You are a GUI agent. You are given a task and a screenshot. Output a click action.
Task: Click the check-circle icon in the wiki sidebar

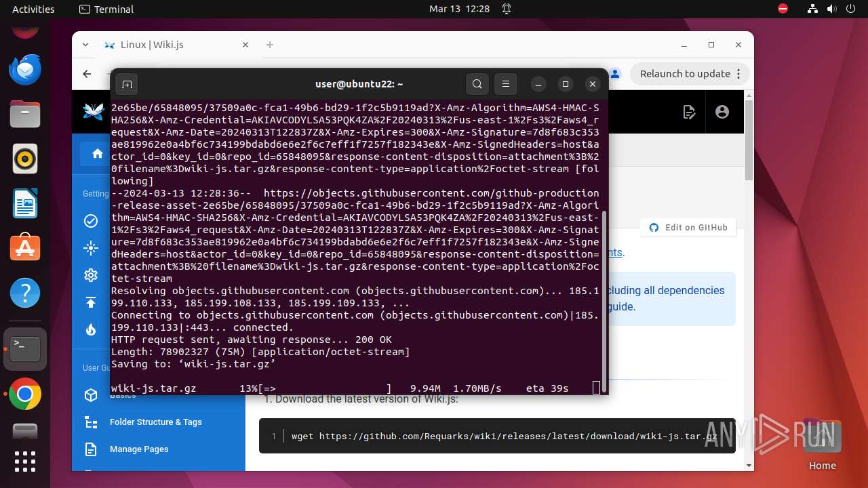tap(91, 221)
